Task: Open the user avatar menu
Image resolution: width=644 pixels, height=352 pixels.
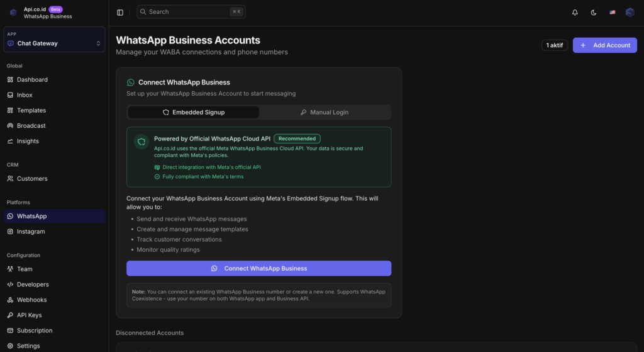Action: (630, 13)
